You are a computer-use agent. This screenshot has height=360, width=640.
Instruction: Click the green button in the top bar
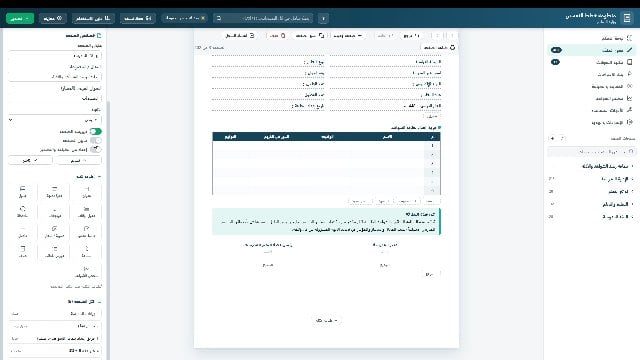[x=20, y=18]
